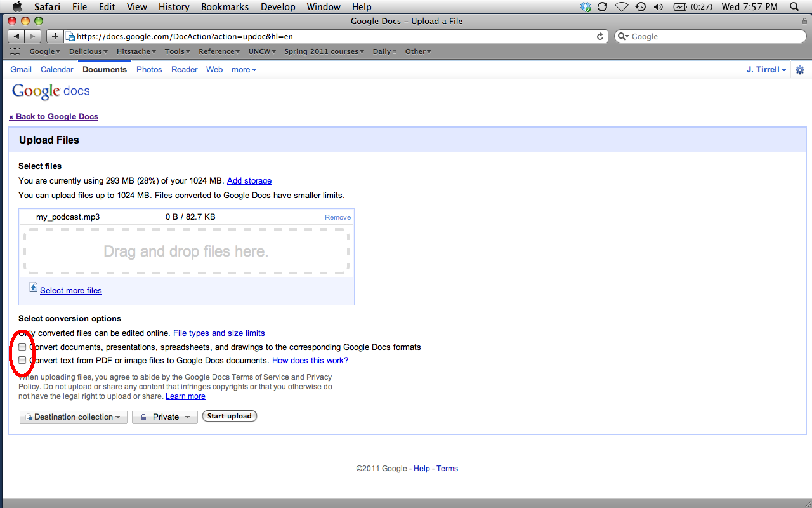Click the my_podcast.mp3 file name
Viewport: 812px width, 508px height.
[68, 217]
